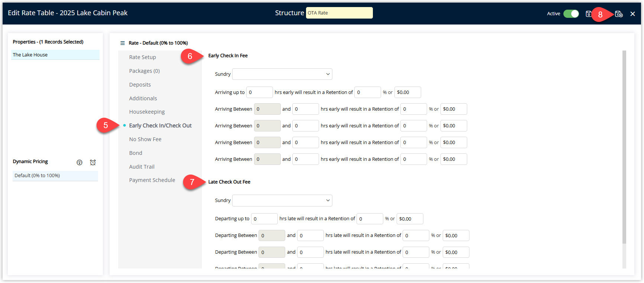Click the Save and Exit icon
This screenshot has height=283, width=644.
(619, 14)
